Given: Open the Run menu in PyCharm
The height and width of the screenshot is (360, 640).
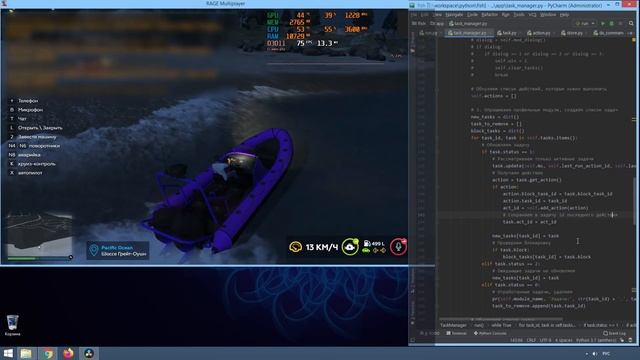Looking at the screenshot, I should coord(505,15).
